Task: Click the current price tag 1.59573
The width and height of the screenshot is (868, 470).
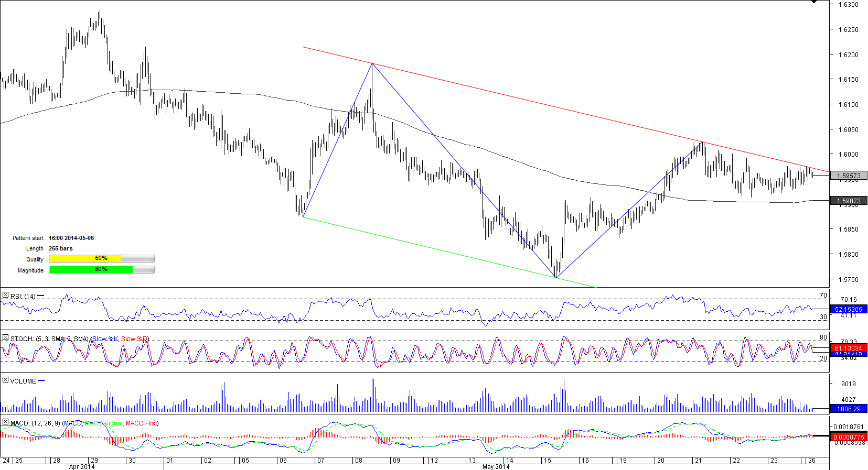Action: click(x=848, y=176)
